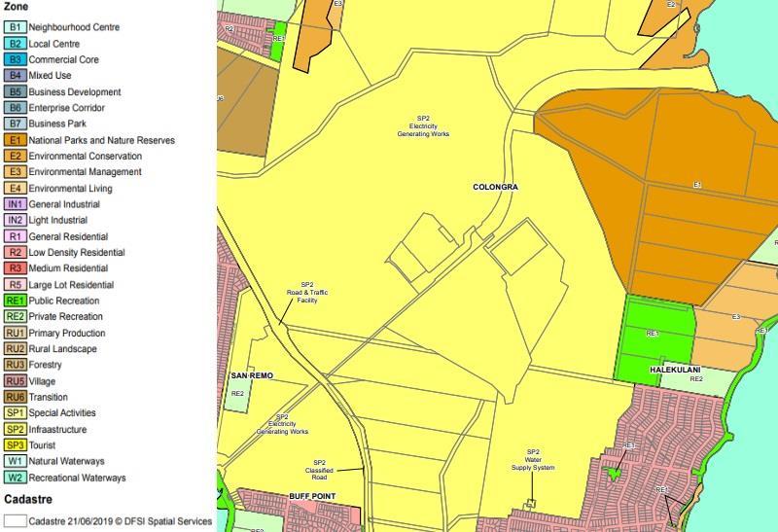This screenshot has width=778, height=532.
Task: Click the RE2 label below HALEKULANI
Action: point(696,378)
